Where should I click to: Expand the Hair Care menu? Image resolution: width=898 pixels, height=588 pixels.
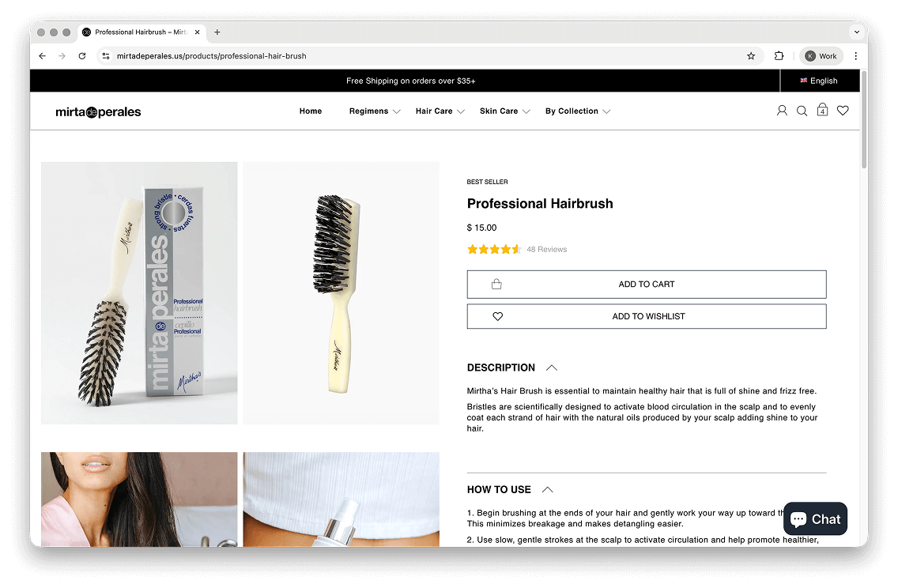pyautogui.click(x=440, y=111)
